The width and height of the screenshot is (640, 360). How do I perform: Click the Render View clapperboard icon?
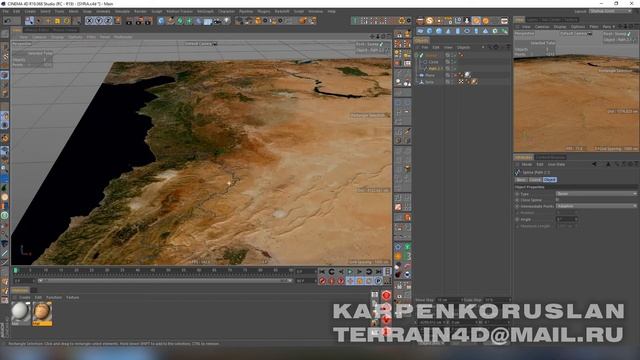coord(129,21)
